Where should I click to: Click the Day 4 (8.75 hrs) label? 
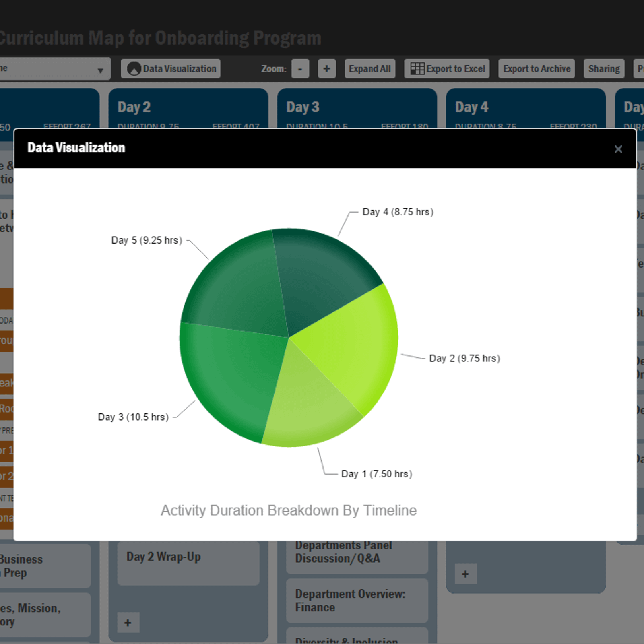tap(398, 212)
